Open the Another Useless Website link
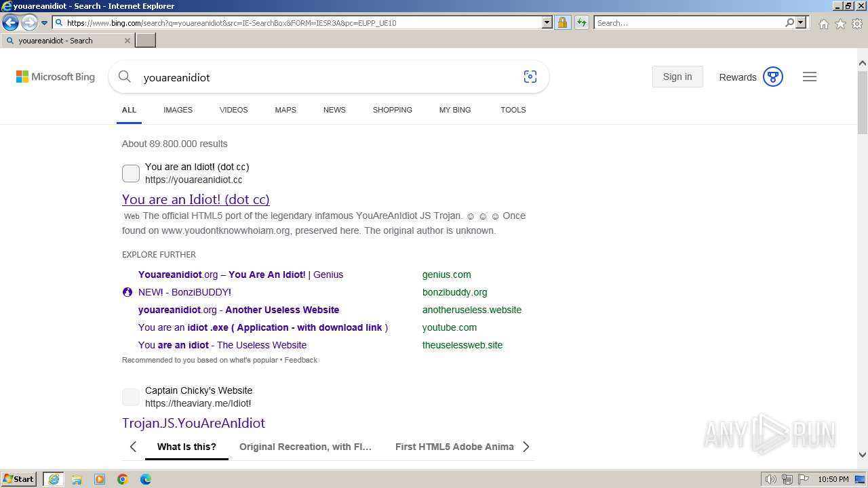Image resolution: width=868 pixels, height=488 pixels. click(x=239, y=310)
